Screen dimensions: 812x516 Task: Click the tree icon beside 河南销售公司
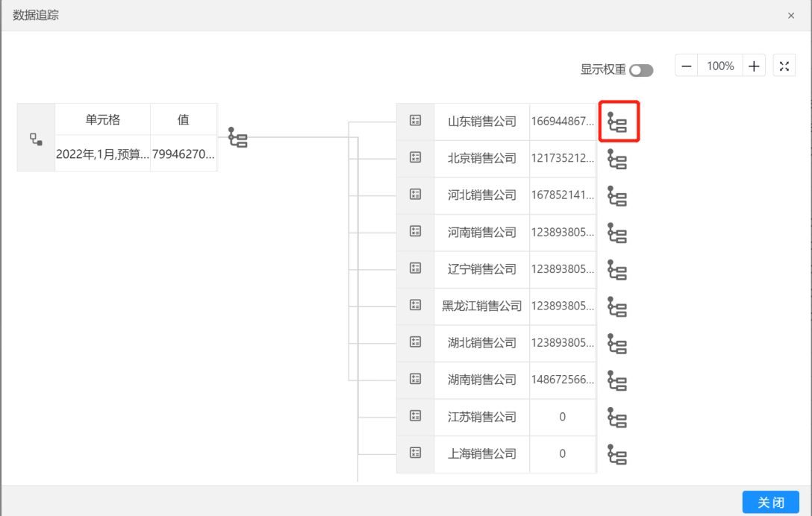pyautogui.click(x=616, y=233)
